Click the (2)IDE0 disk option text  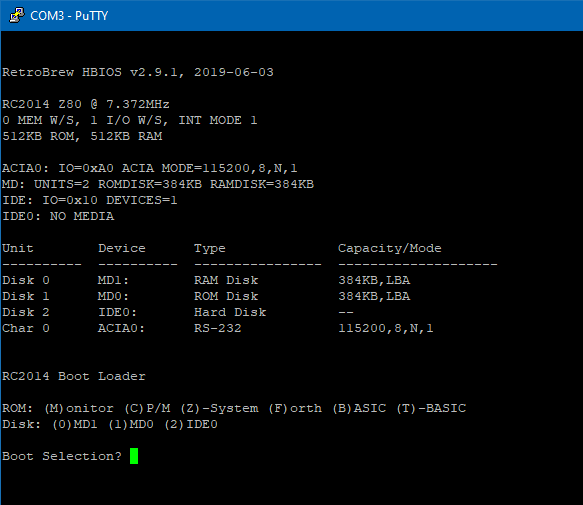point(191,424)
